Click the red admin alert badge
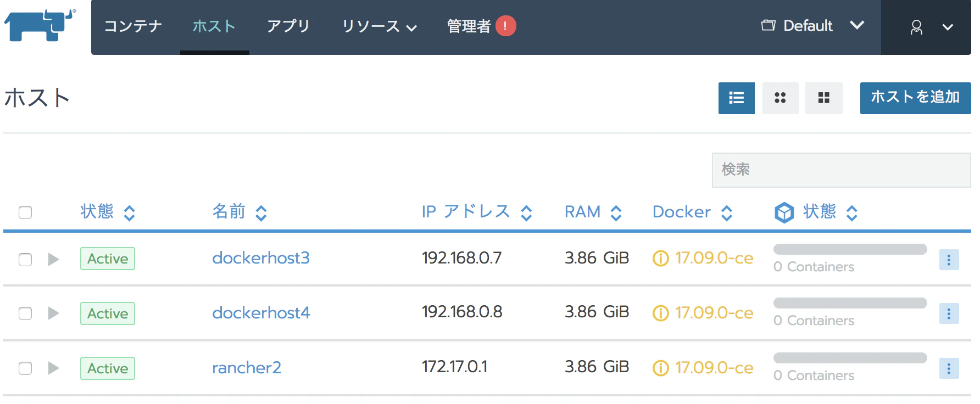 pos(505,26)
